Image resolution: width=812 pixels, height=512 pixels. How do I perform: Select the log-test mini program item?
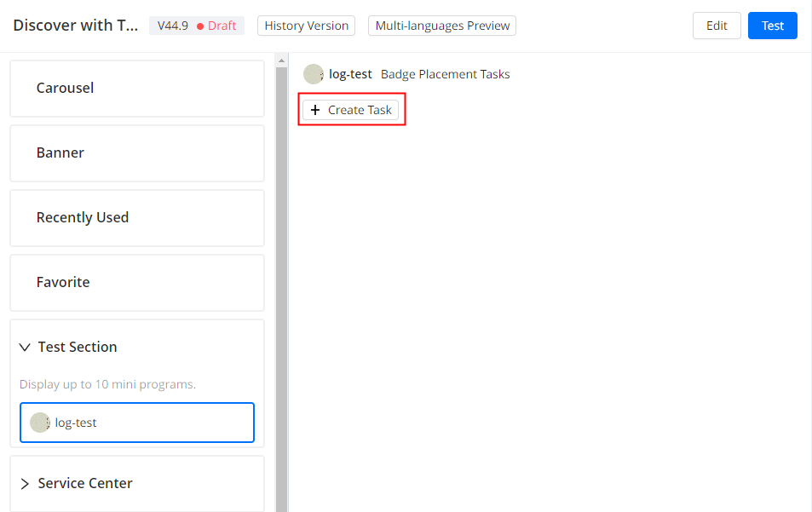pos(137,423)
